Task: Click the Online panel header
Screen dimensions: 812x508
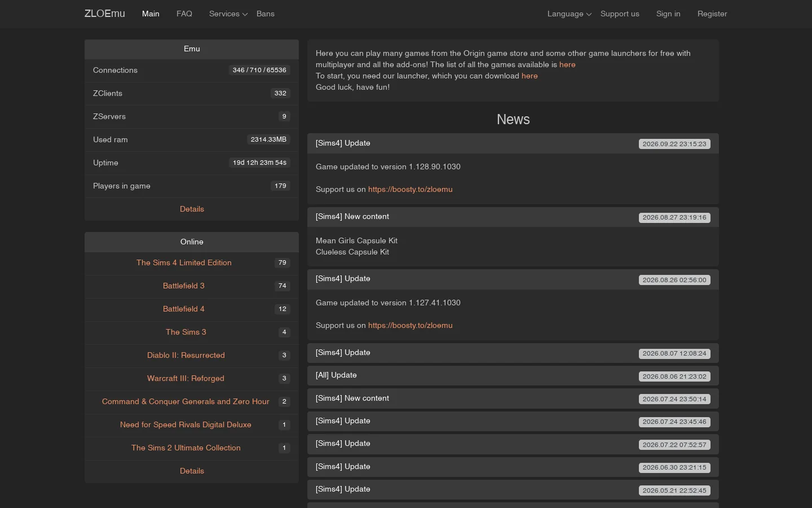Action: click(x=192, y=242)
